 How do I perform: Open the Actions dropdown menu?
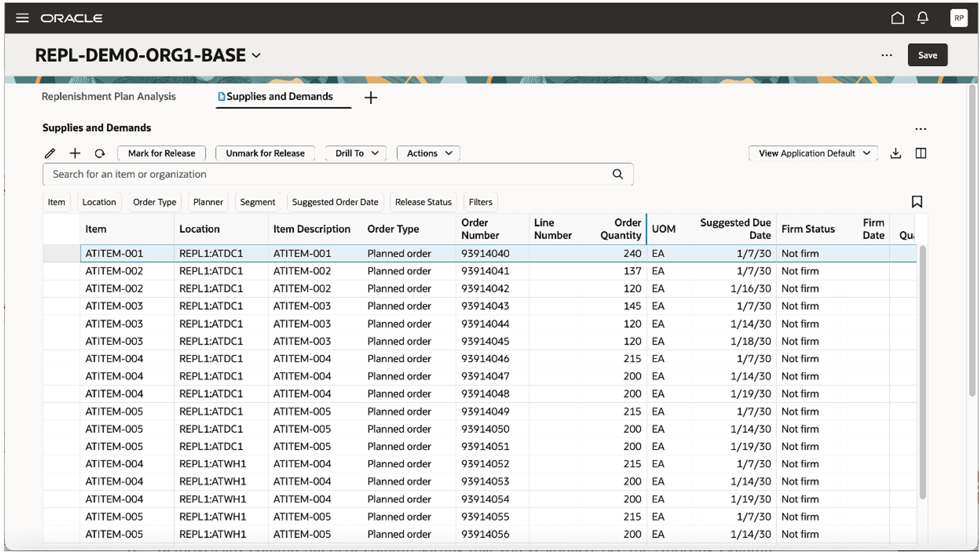point(428,153)
